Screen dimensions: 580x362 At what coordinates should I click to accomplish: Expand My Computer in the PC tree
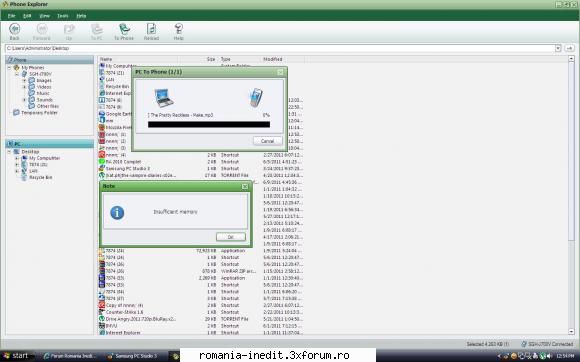pyautogui.click(x=17, y=158)
